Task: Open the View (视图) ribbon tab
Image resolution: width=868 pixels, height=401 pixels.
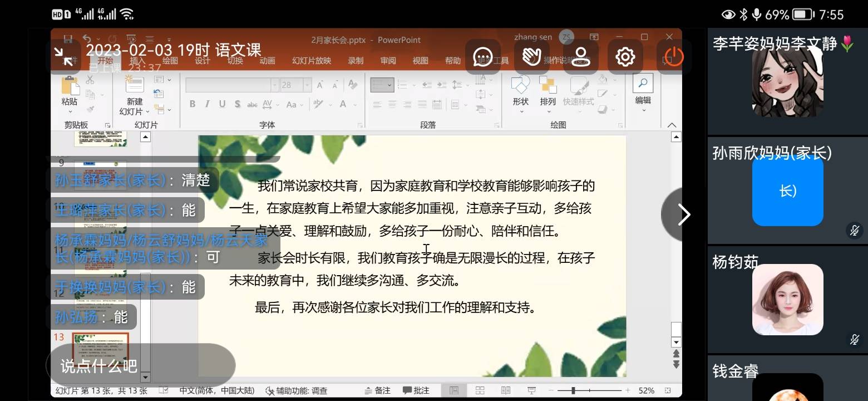Action: point(420,61)
